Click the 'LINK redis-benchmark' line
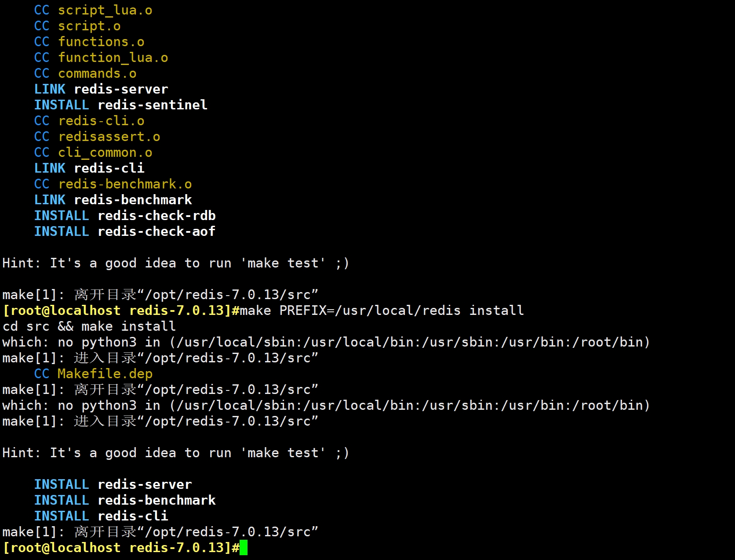The image size is (735, 560). point(113,200)
